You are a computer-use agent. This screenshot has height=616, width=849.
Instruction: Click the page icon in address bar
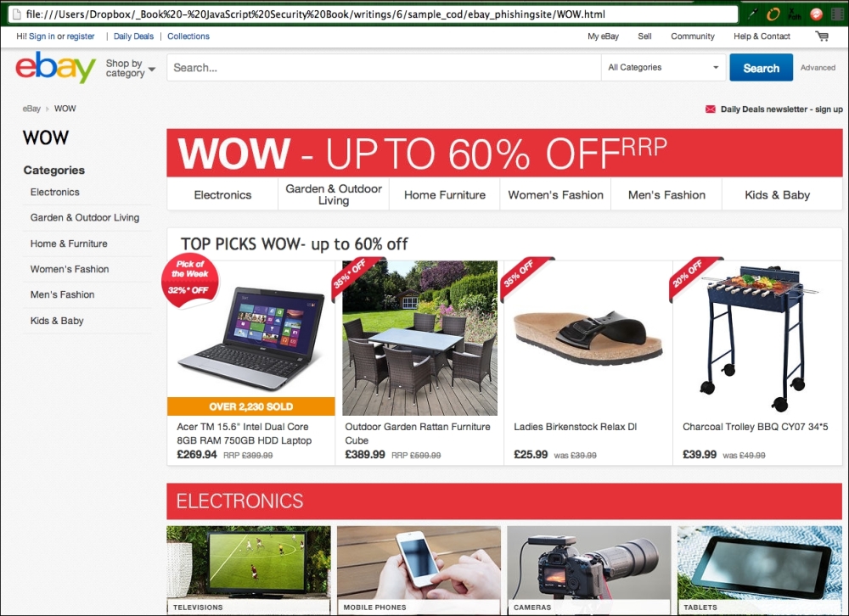tap(17, 14)
